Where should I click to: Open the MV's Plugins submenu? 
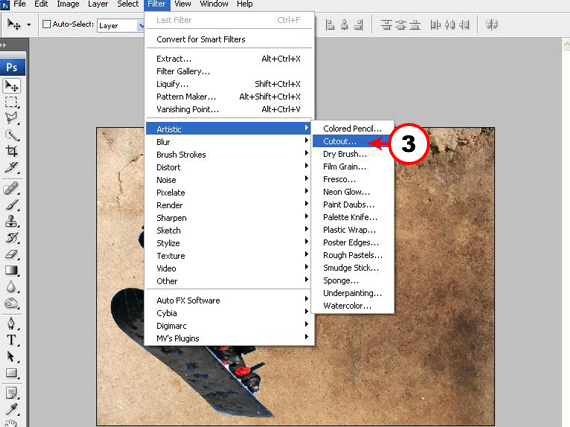pos(228,338)
